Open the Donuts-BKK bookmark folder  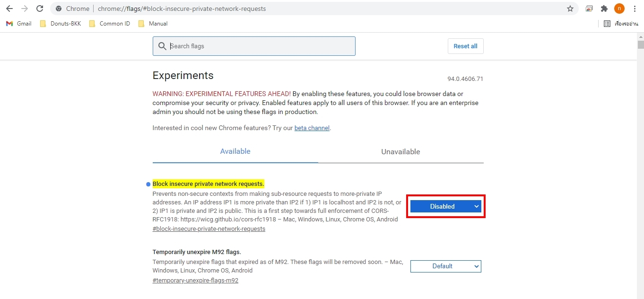(61, 24)
